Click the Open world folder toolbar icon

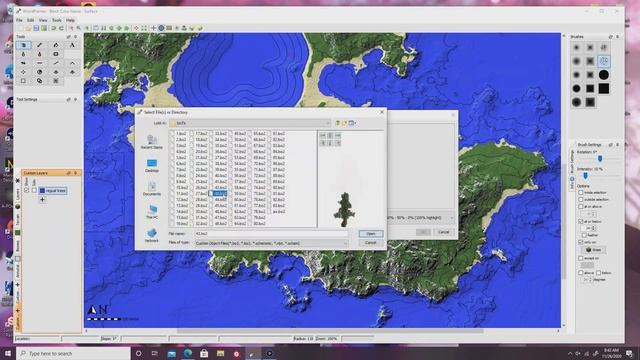[28, 28]
